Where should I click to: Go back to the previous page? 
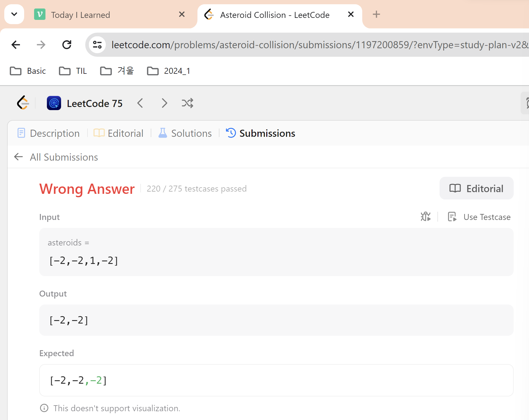pos(16,45)
